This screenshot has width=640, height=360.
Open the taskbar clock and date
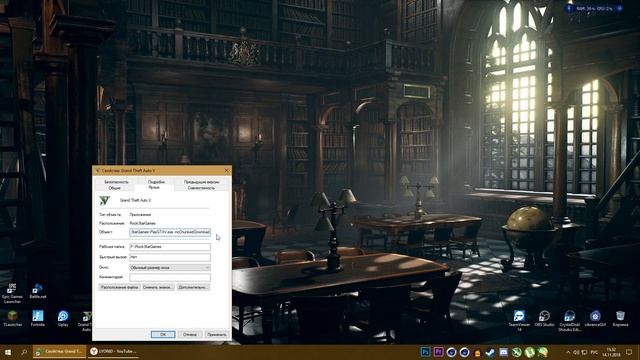pyautogui.click(x=611, y=352)
